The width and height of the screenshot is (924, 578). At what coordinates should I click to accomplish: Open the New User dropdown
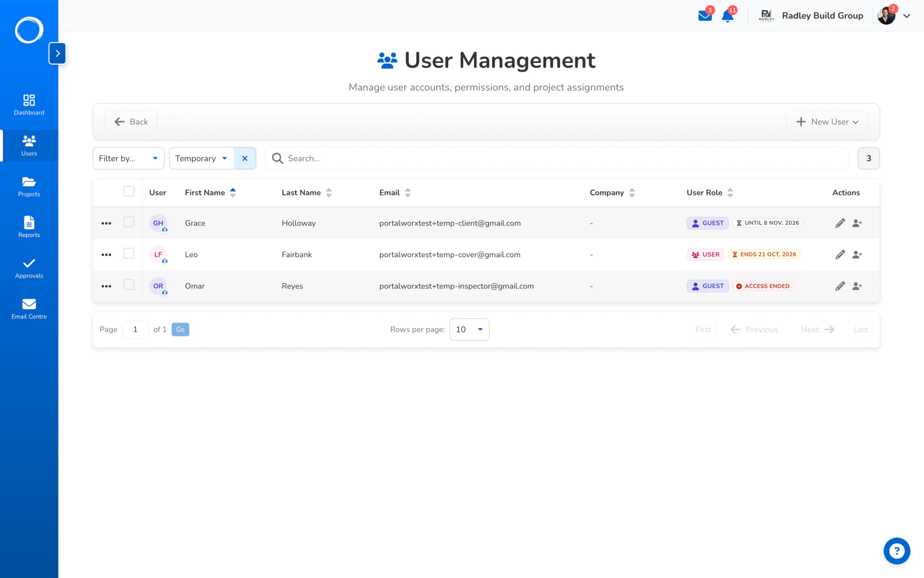click(827, 122)
